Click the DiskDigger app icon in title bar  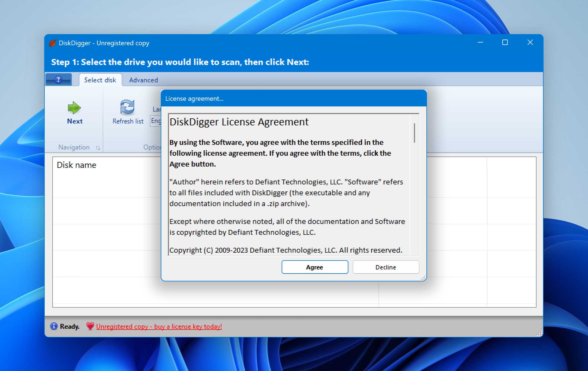[x=53, y=43]
